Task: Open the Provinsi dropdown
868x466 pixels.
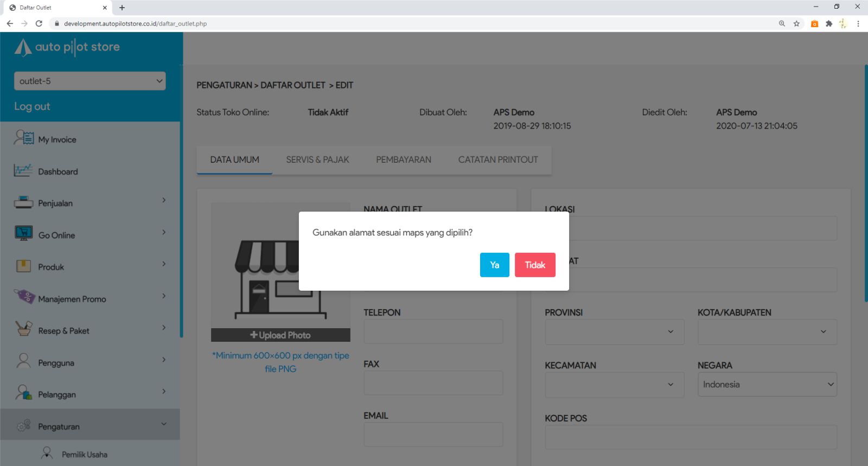Action: 614,331
